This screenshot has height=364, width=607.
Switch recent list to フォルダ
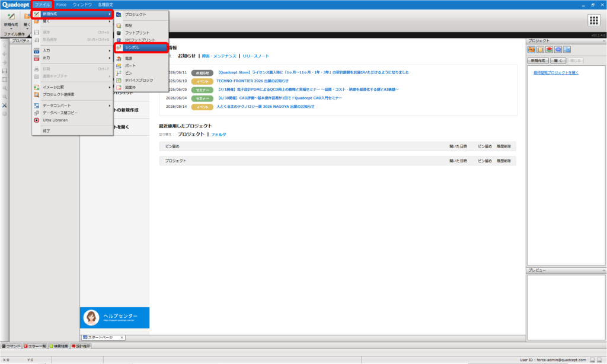tap(218, 135)
